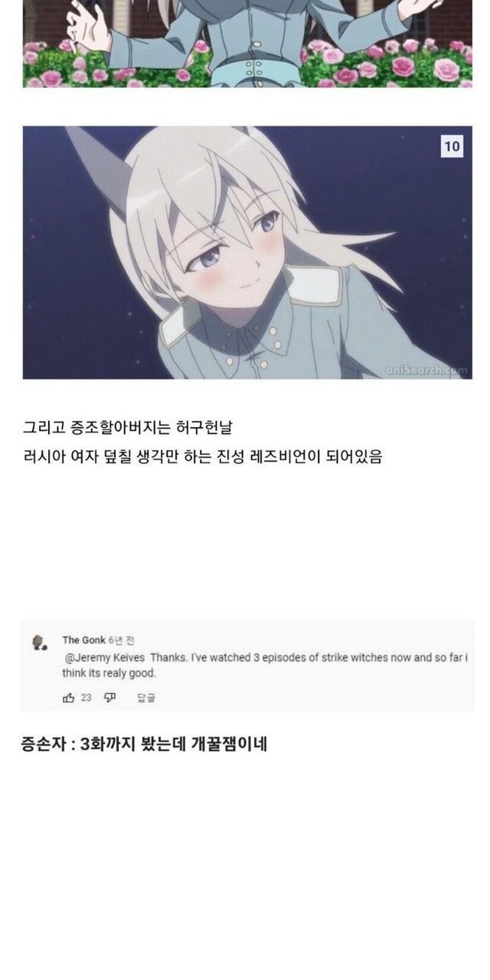This screenshot has height=980, width=490.
Task: Like The Gonk's comment with thumbs-up
Action: click(x=69, y=697)
